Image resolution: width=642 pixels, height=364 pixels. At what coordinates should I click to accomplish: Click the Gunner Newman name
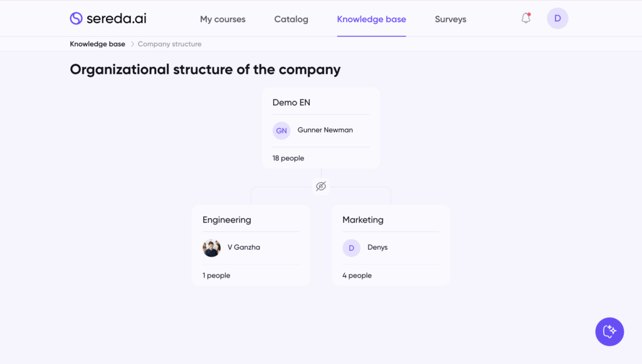point(325,130)
